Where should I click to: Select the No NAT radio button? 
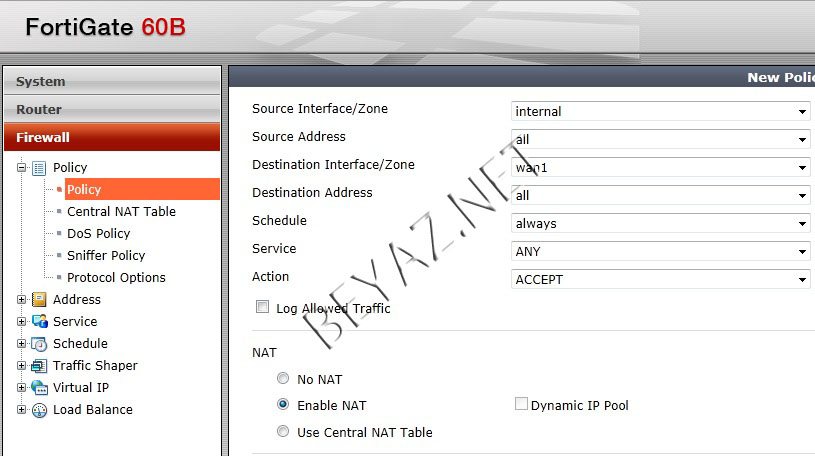coord(283,378)
